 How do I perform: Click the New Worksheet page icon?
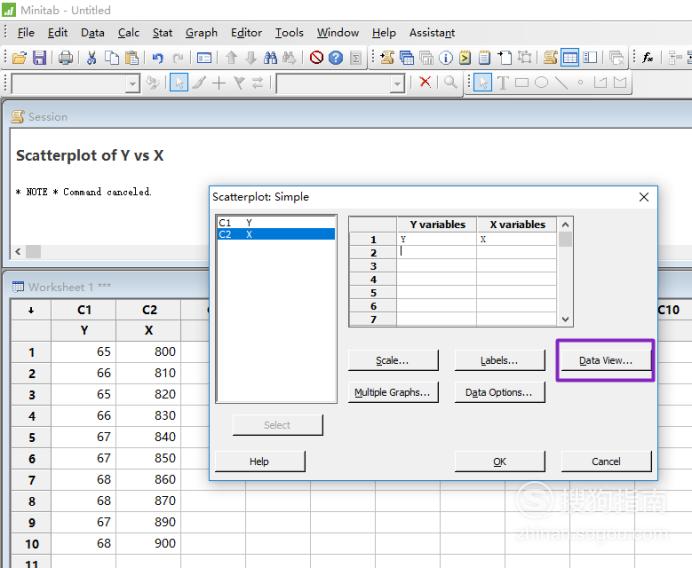[x=504, y=58]
